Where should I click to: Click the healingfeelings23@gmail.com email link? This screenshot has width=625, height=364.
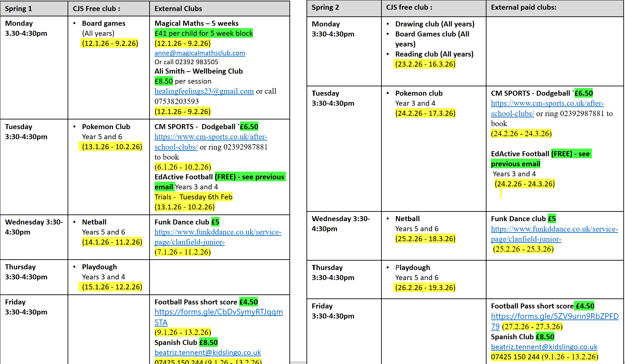[x=204, y=91]
